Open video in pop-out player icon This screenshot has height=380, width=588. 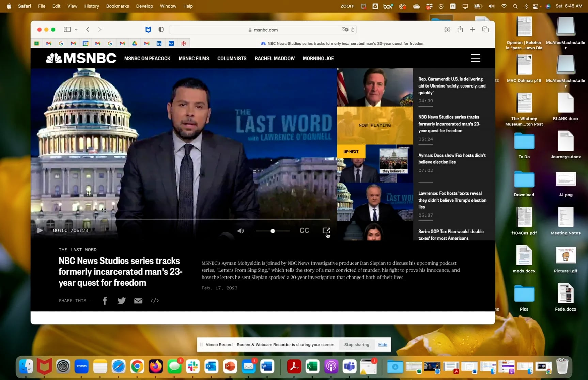[326, 231]
